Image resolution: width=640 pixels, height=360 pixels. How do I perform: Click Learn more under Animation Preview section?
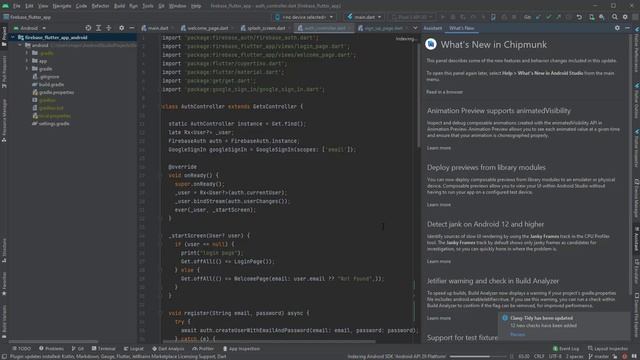[x=438, y=148]
